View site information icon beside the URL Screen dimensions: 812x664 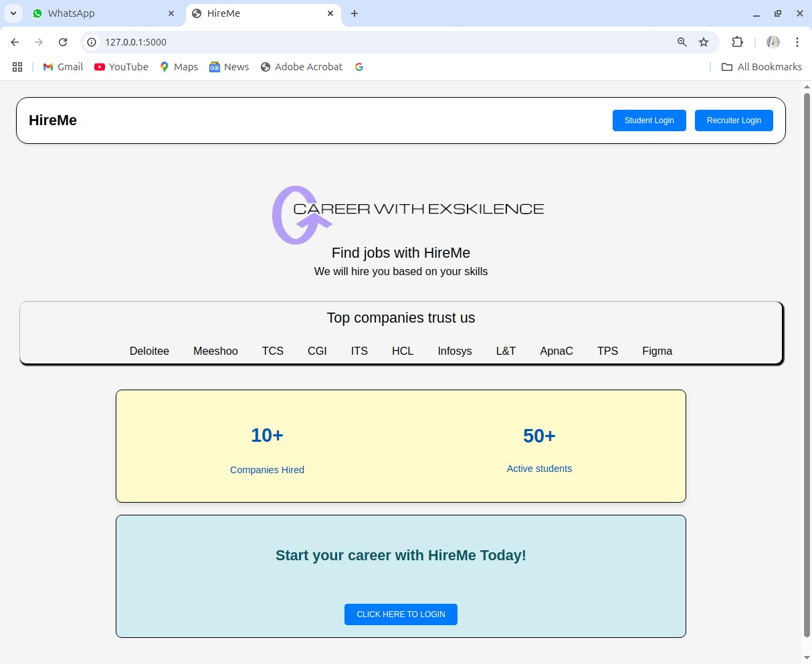point(92,42)
